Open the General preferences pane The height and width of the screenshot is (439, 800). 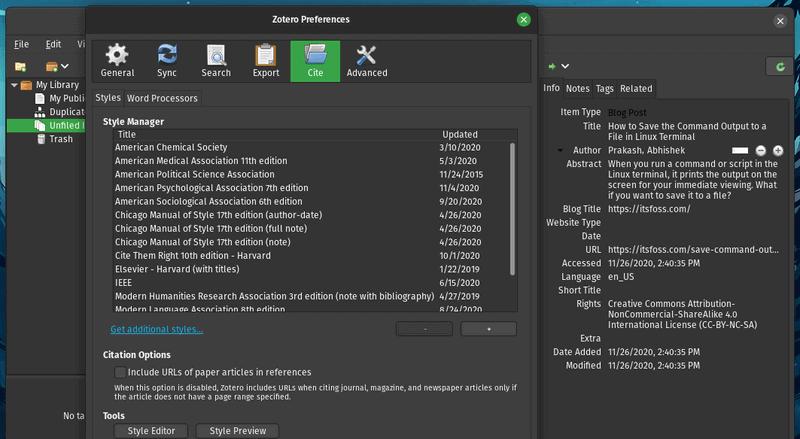(117, 61)
